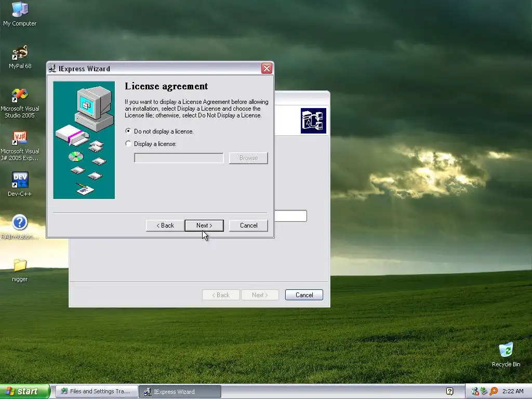Click the IExpress Wizard title bar icon
Screen dimensions: 532x399
52,69
